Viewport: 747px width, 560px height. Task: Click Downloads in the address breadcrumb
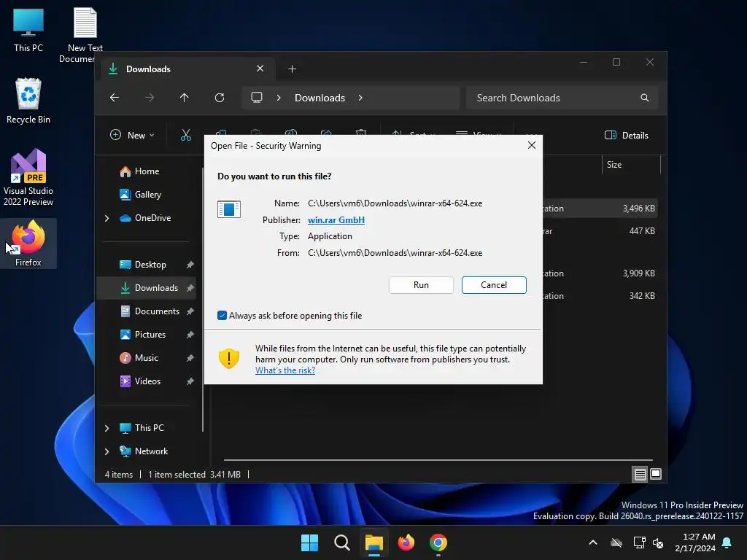click(x=320, y=98)
